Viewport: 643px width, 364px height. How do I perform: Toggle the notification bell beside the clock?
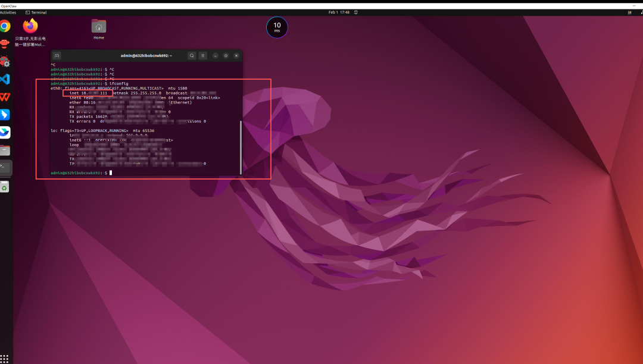pos(355,12)
